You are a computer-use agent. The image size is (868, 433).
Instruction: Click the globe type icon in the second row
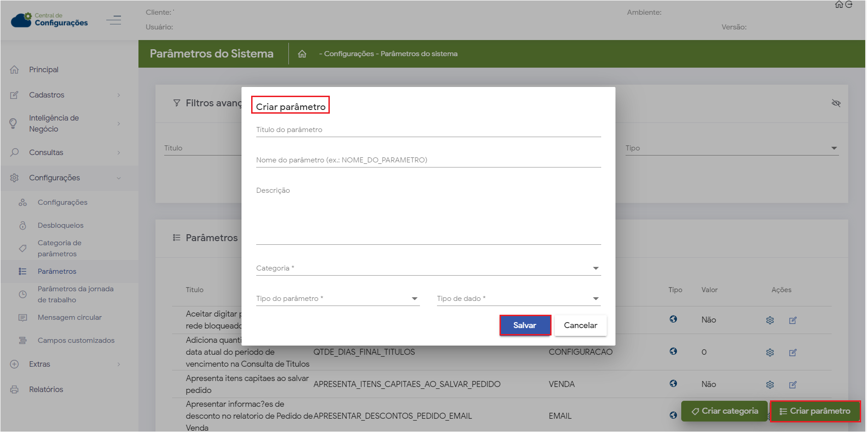pos(673,352)
